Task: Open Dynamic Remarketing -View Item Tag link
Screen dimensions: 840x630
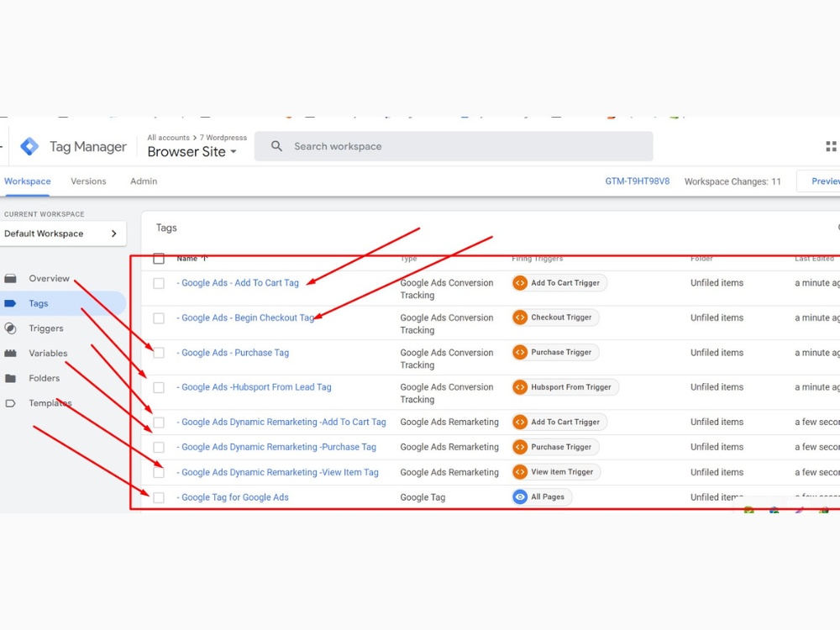Action: click(x=277, y=472)
